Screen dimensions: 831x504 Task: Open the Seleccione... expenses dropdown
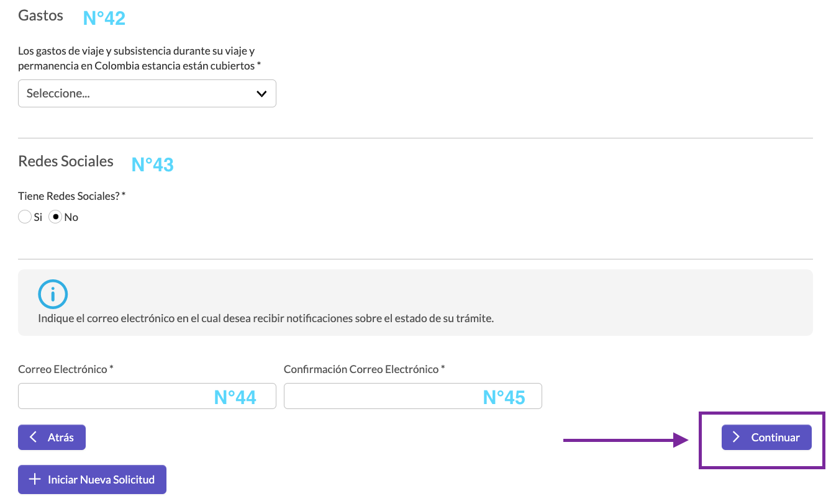147,93
